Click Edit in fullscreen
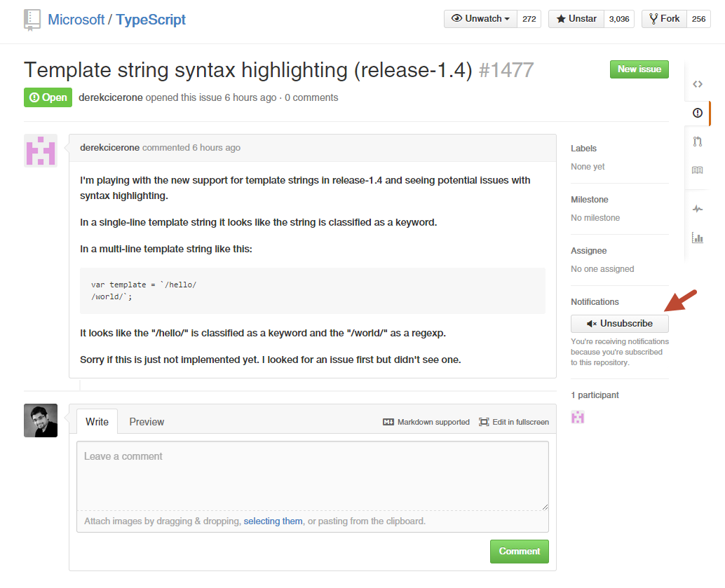The height and width of the screenshot is (588, 725). point(514,422)
